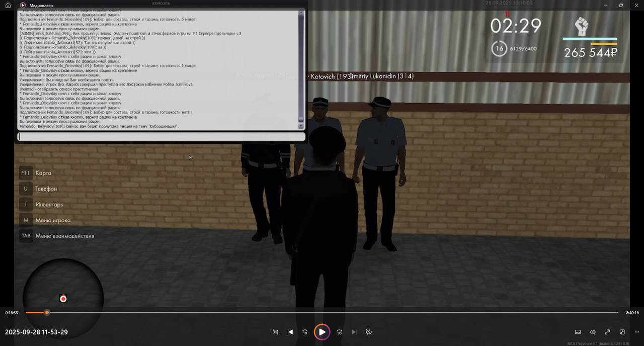Switch to full screen view
Image resolution: width=644 pixels, height=346 pixels.
tap(607, 332)
